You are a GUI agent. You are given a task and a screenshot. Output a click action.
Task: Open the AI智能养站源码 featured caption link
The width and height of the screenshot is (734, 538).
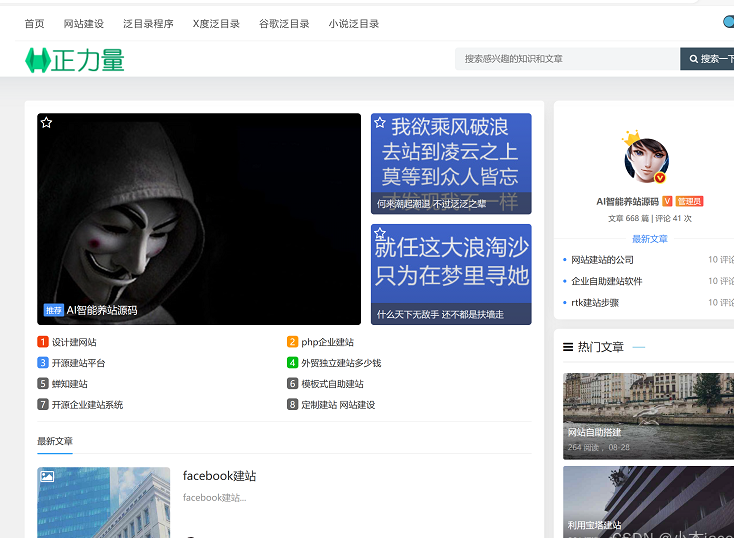(102, 310)
